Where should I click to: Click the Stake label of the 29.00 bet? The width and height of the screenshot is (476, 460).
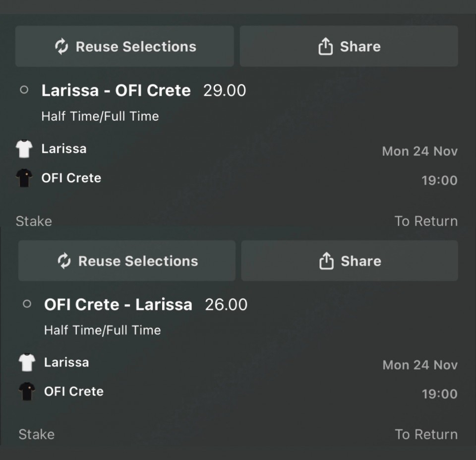pos(34,221)
